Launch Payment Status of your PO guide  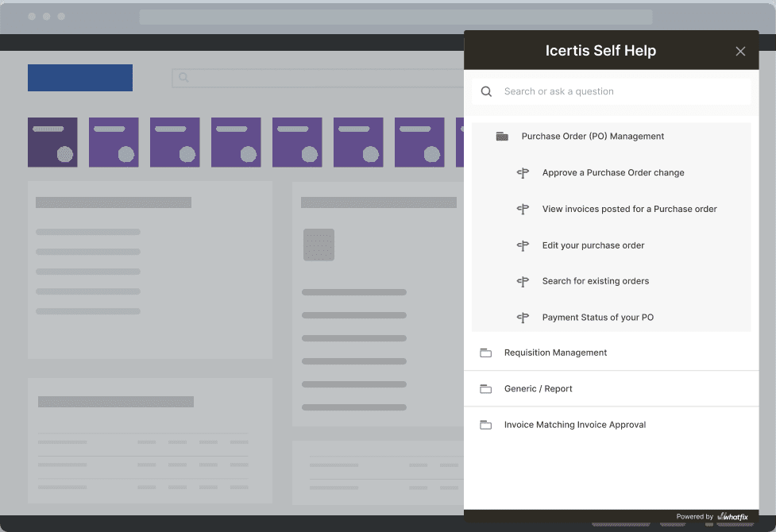[597, 318]
